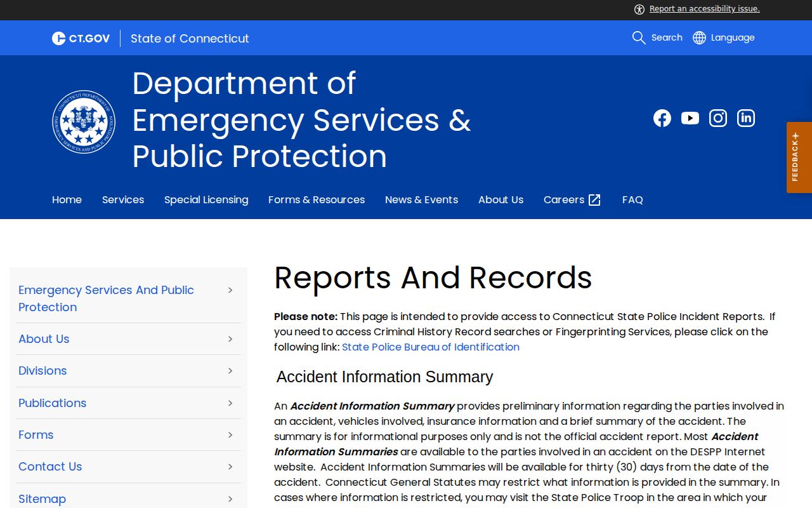The height and width of the screenshot is (508, 812).
Task: Click the accessibility figure icon
Action: coord(639,9)
